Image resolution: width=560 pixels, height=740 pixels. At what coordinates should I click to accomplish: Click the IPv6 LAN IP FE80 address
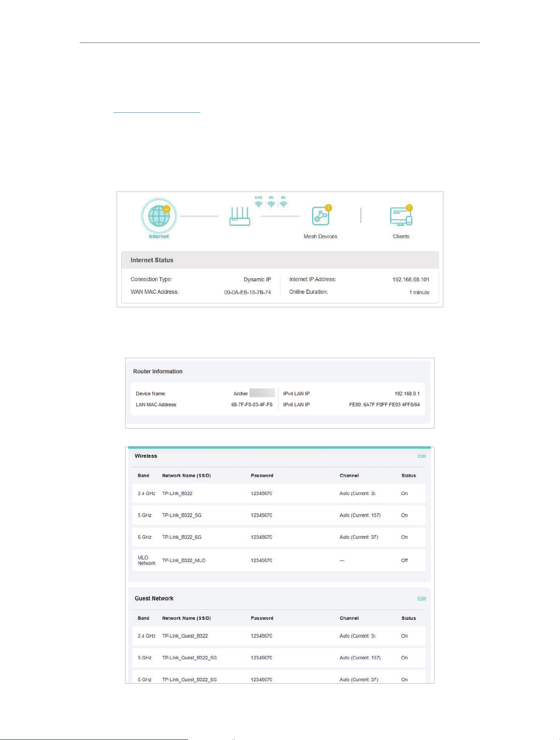click(384, 405)
